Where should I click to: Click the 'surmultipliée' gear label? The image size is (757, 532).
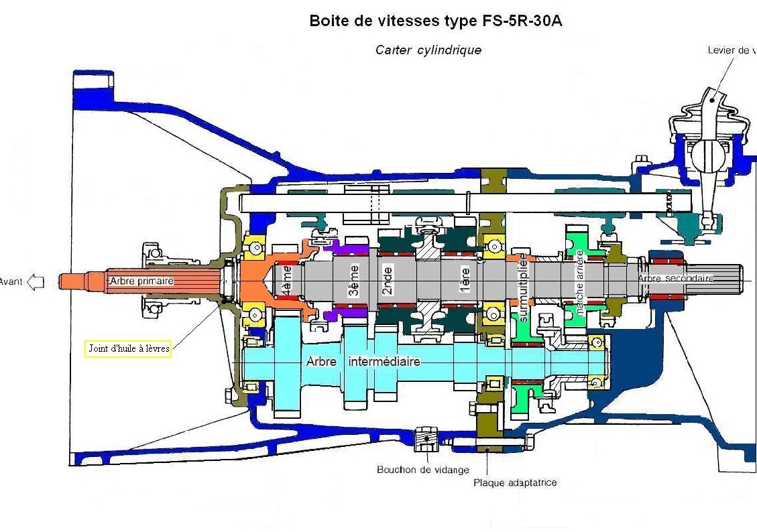point(522,287)
